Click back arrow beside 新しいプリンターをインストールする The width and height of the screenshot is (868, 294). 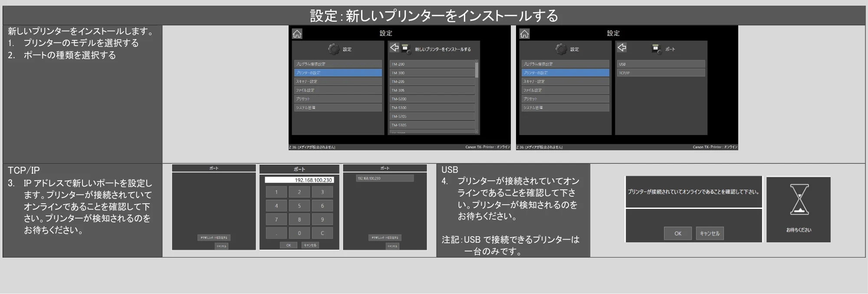394,47
